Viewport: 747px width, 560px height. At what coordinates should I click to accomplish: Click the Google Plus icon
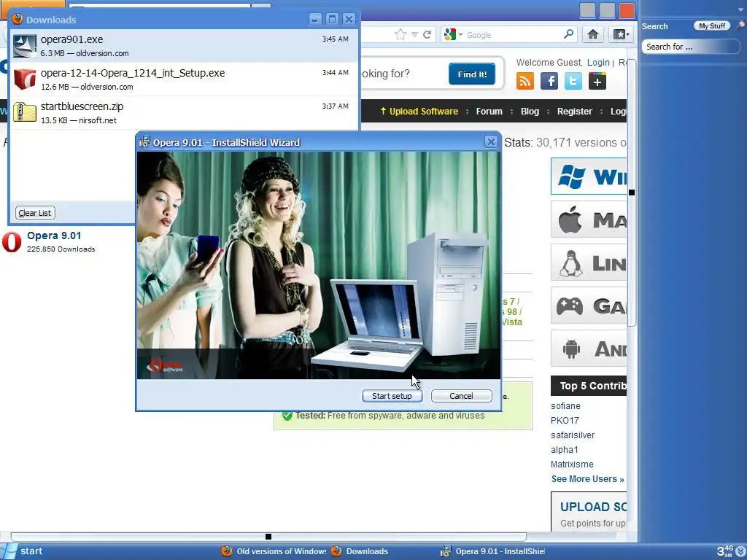pos(597,81)
